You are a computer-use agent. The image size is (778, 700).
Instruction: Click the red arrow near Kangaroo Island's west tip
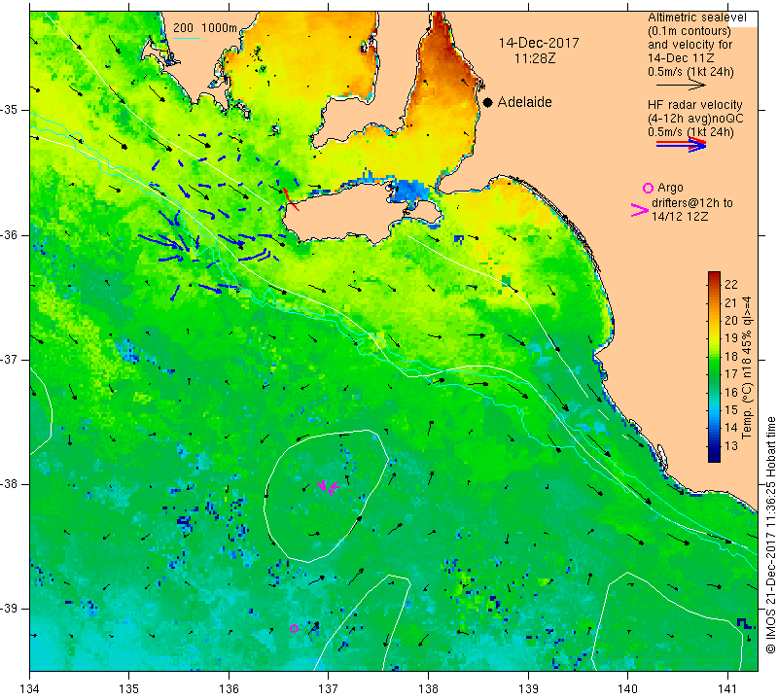pos(290,199)
